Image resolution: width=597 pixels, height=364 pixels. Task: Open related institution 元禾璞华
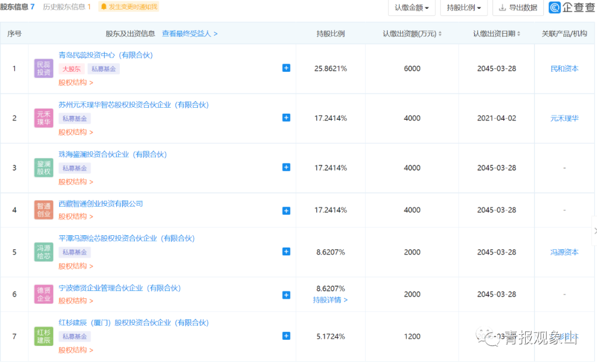[x=564, y=118]
